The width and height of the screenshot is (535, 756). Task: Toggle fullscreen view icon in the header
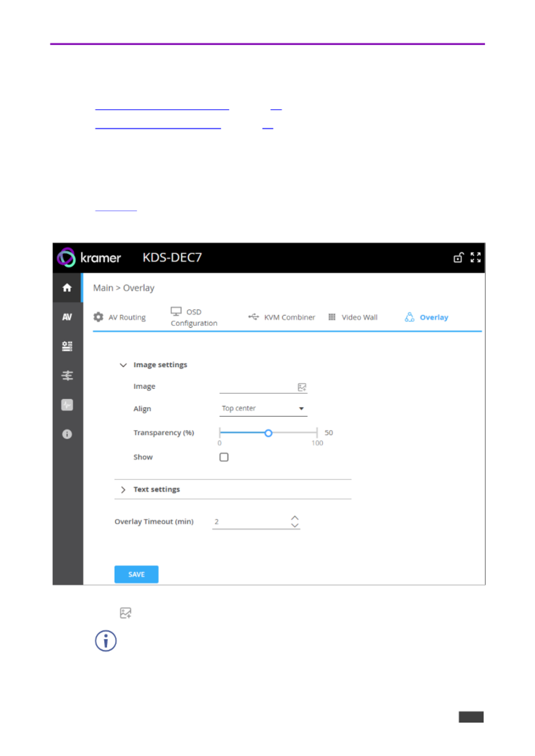pyautogui.click(x=475, y=258)
